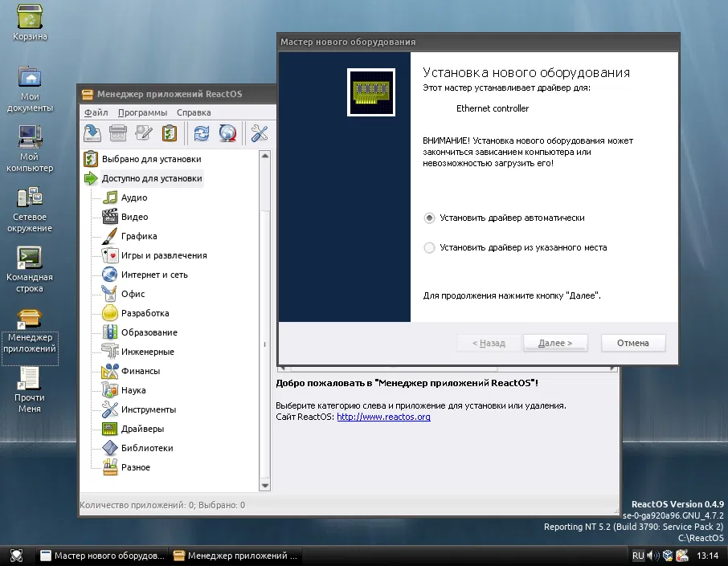The image size is (728, 566).
Task: Open the Файл menu
Action: 96,112
